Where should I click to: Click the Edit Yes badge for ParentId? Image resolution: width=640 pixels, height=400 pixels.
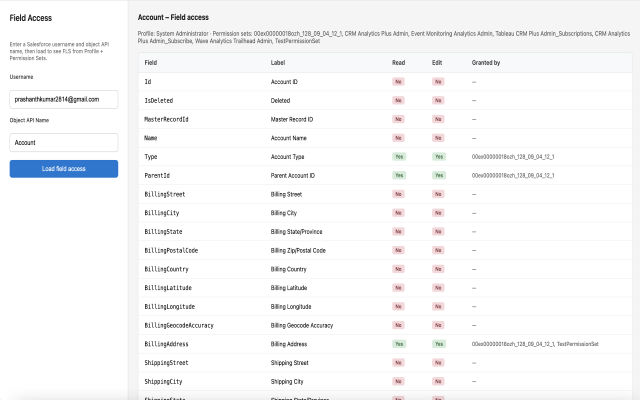(x=439, y=176)
